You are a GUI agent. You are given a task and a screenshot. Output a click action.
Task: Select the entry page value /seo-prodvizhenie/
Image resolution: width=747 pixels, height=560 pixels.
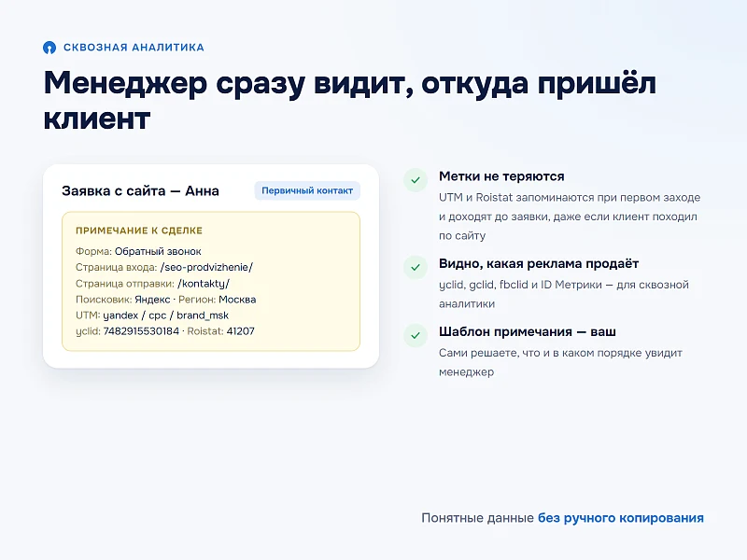206,267
